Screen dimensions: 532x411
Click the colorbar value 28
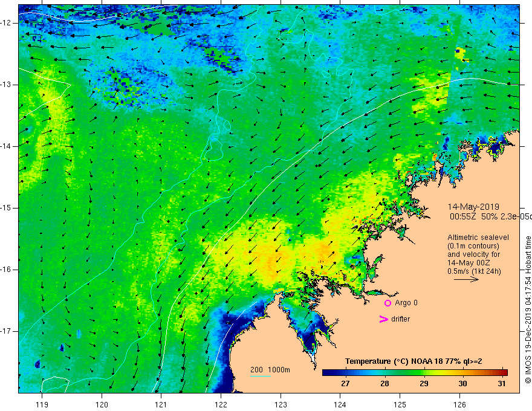pyautogui.click(x=384, y=384)
